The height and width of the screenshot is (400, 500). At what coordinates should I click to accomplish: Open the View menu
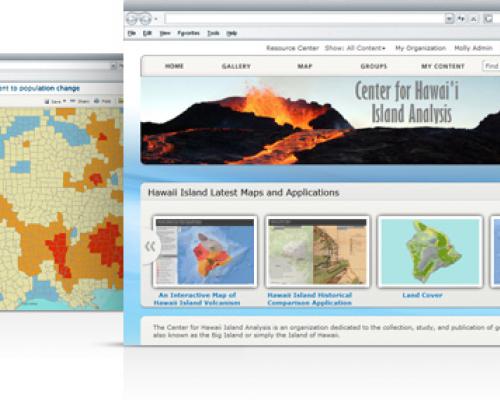click(x=165, y=33)
